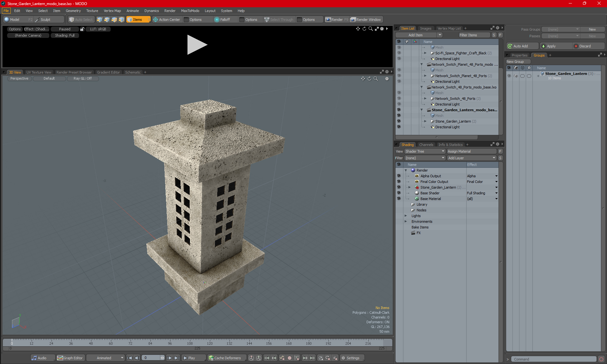The width and height of the screenshot is (607, 364).
Task: Expand Stone_Garden_Lantern item in Item List
Action: click(425, 121)
